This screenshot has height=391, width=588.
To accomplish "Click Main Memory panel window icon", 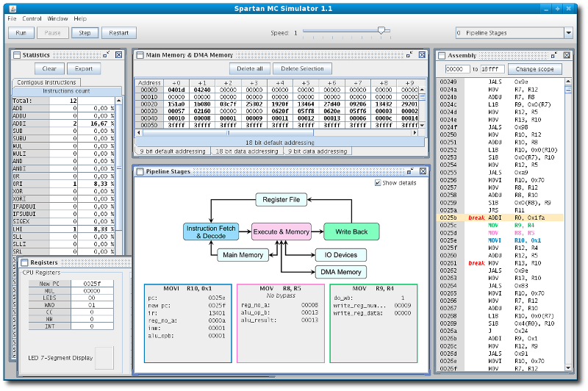I will (140, 55).
